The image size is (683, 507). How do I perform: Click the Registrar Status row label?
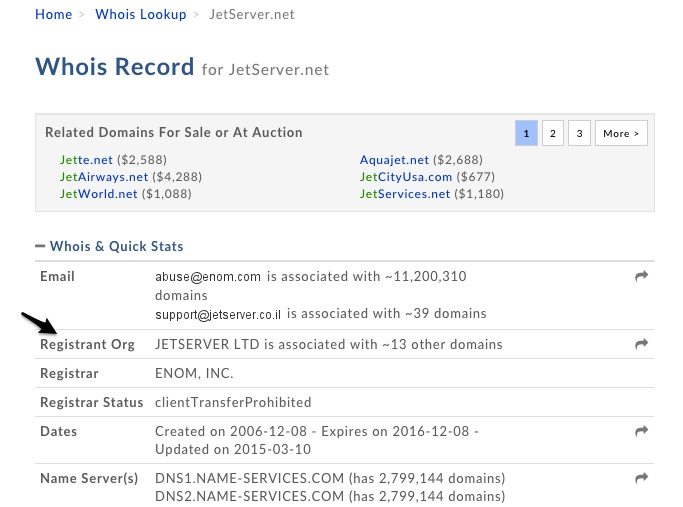pos(91,402)
